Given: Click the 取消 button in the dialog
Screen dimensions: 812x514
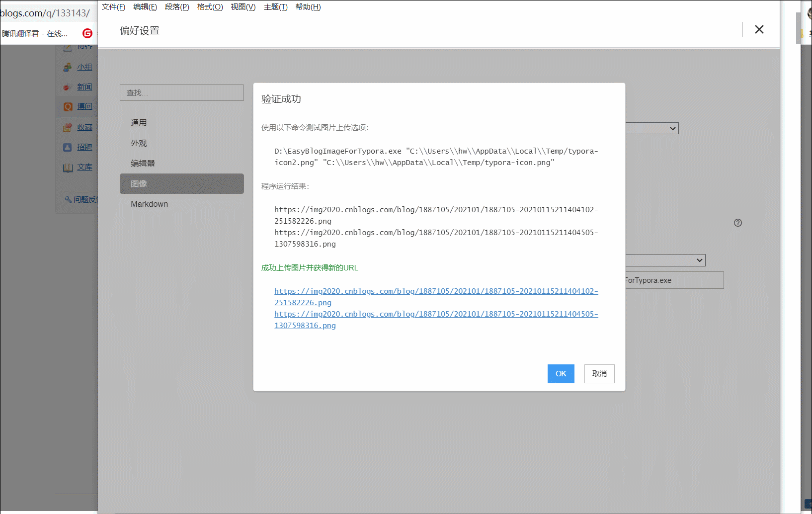Looking at the screenshot, I should point(599,374).
